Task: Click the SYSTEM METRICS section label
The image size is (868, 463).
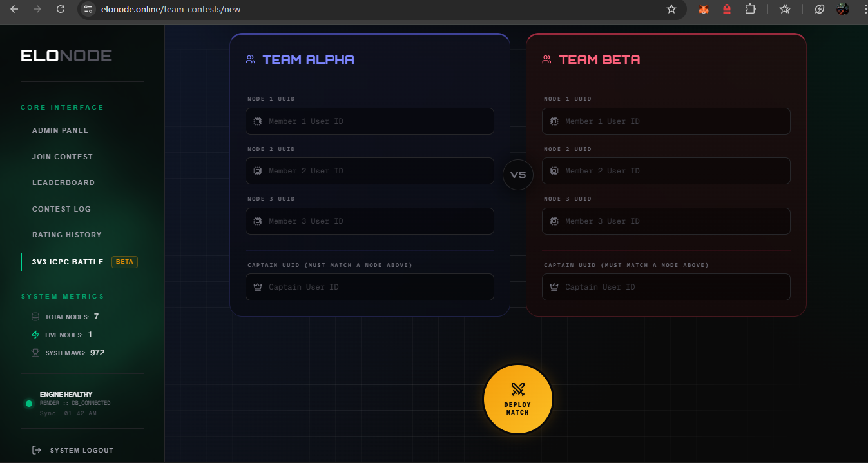Action: (x=63, y=297)
